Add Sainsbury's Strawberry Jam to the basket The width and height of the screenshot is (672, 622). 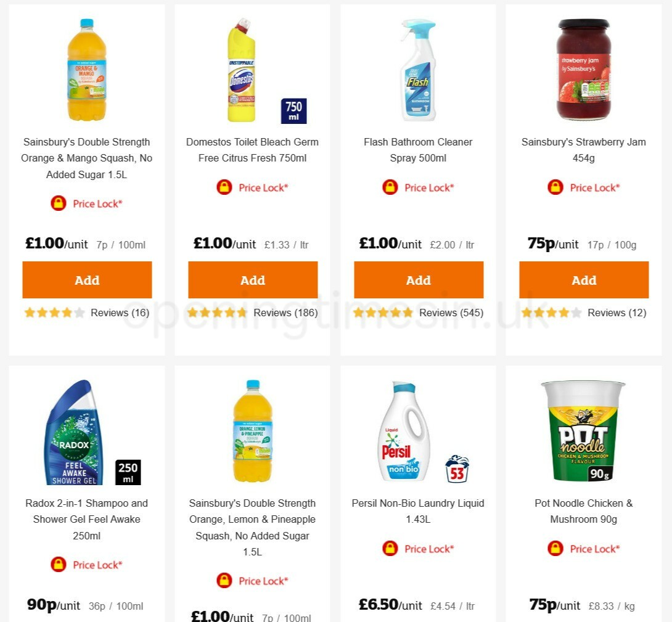(584, 280)
